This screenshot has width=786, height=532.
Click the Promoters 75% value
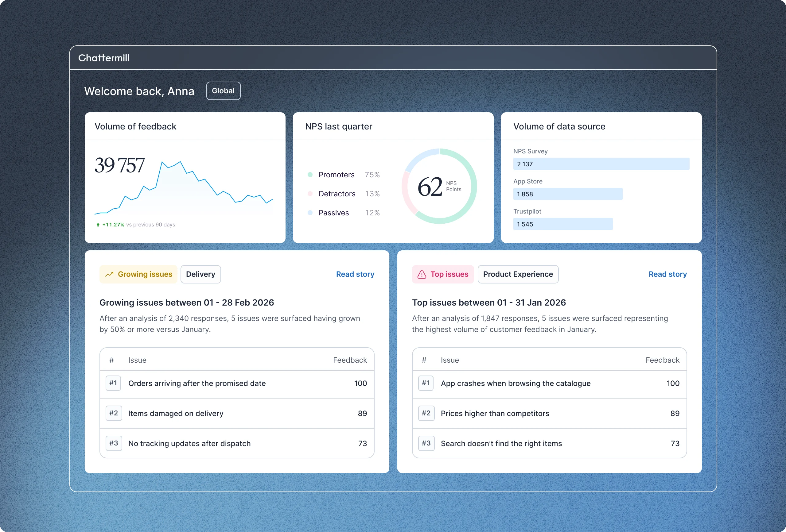point(372,175)
